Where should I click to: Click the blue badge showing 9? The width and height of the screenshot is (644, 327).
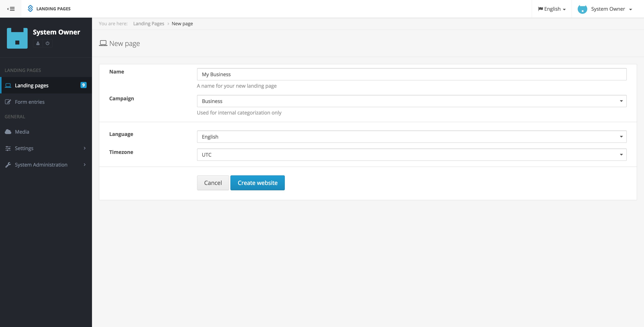point(83,85)
